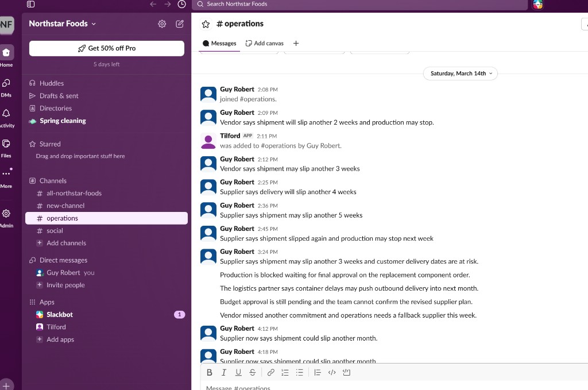Open the Slackbot avatar in top bar
The width and height of the screenshot is (588, 390).
coord(537,4)
